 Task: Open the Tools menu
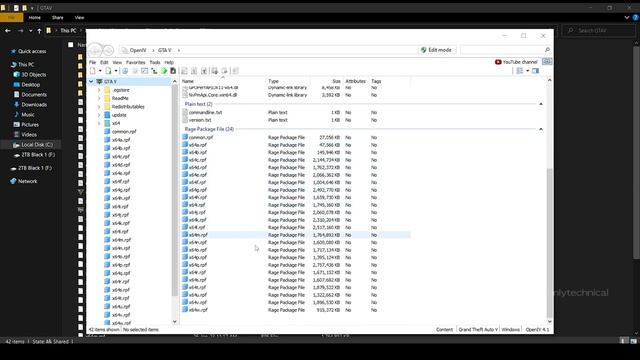point(155,62)
